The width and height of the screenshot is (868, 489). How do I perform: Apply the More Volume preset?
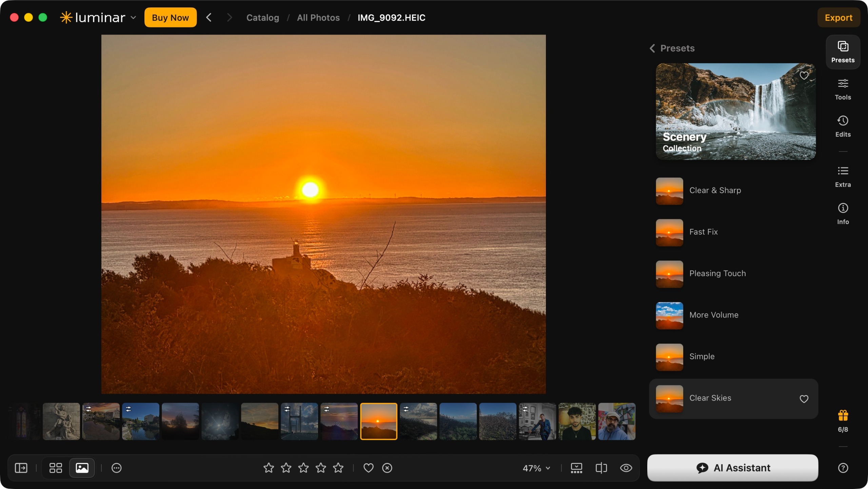coord(733,315)
